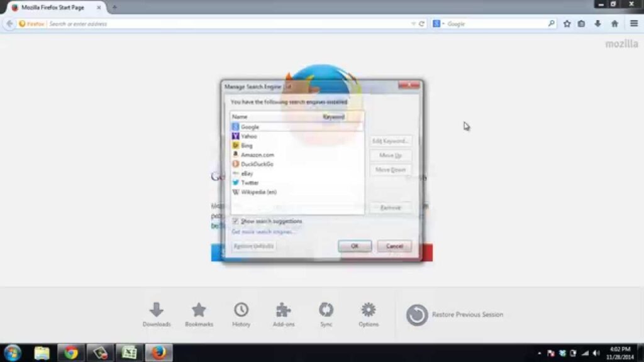Open the address bar history dropdown arrow

(413, 24)
